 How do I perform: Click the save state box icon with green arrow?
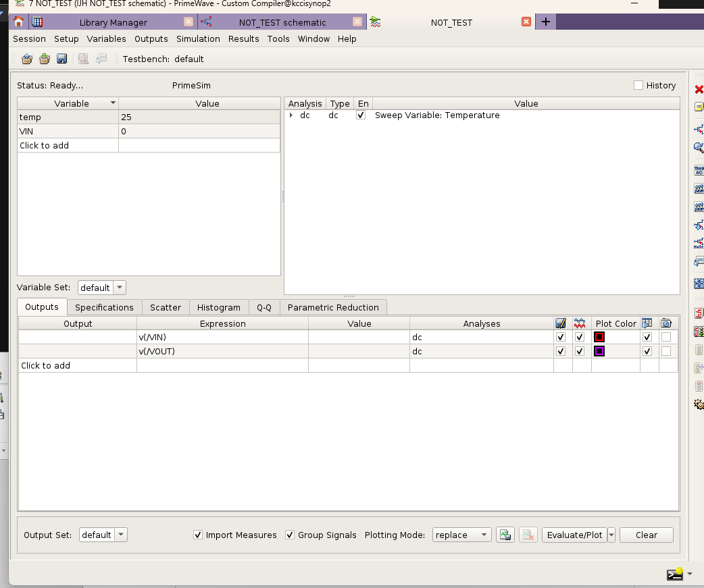pos(45,59)
